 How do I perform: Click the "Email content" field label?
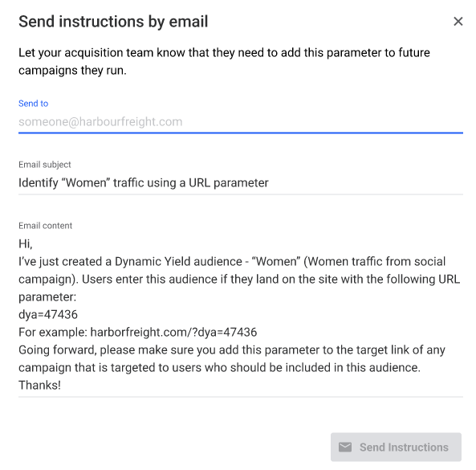click(x=45, y=226)
